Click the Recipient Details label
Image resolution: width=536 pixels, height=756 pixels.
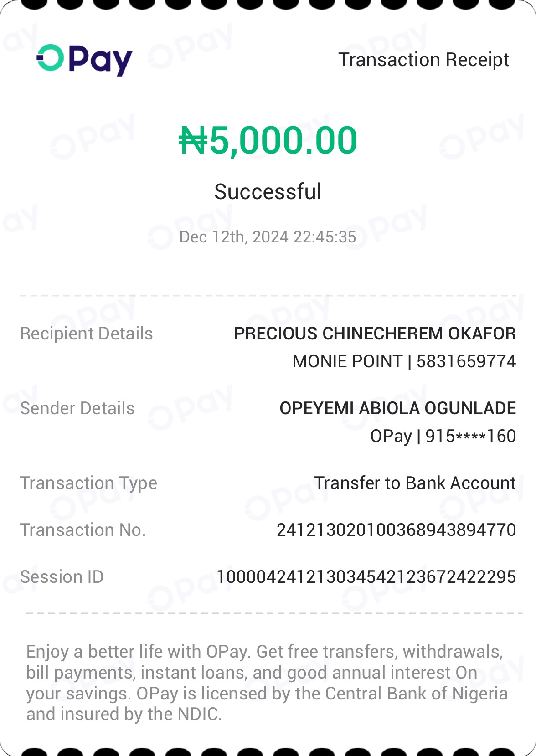coord(87,334)
